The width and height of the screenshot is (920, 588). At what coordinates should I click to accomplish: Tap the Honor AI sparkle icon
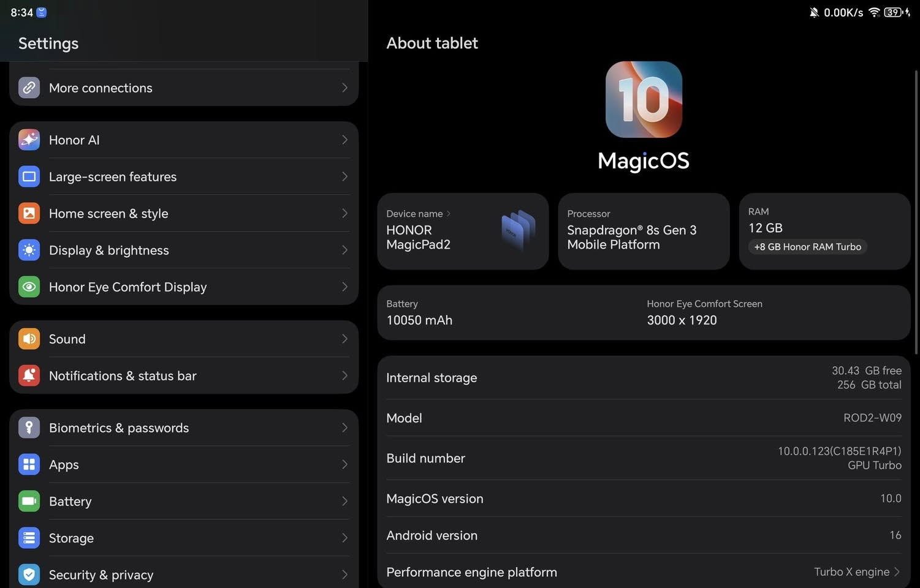click(29, 140)
